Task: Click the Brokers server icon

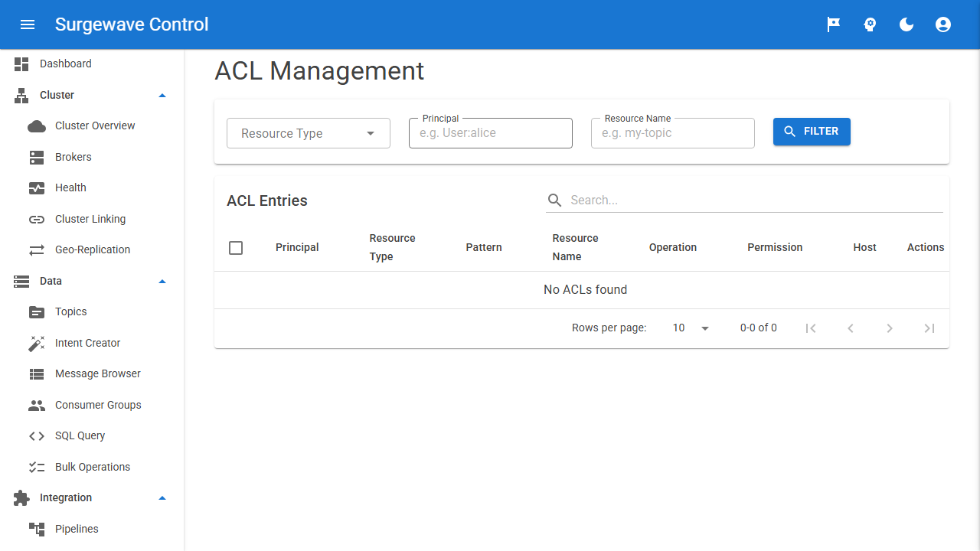Action: point(37,157)
